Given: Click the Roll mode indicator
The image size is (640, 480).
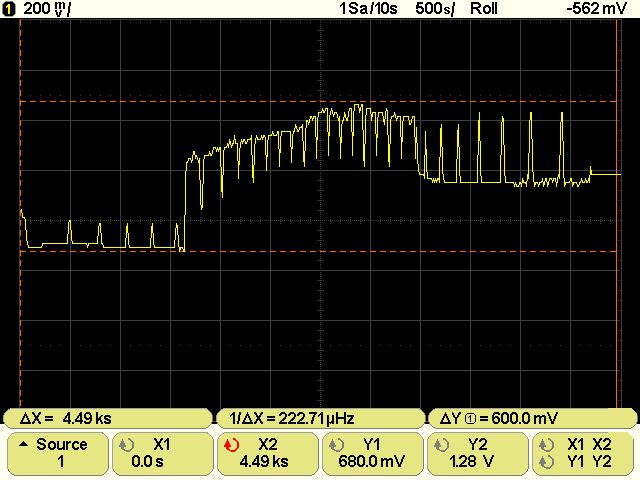Looking at the screenshot, I should (484, 9).
